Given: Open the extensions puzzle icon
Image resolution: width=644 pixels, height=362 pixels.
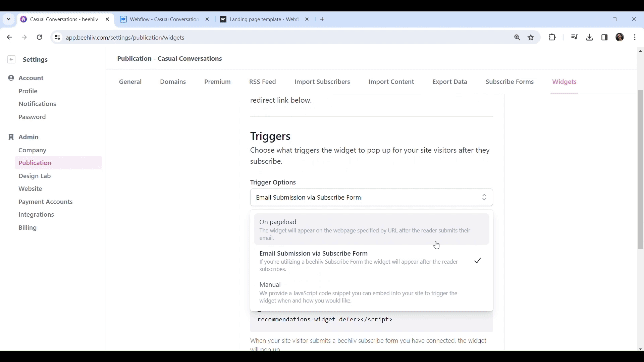Looking at the screenshot, I should [552, 37].
